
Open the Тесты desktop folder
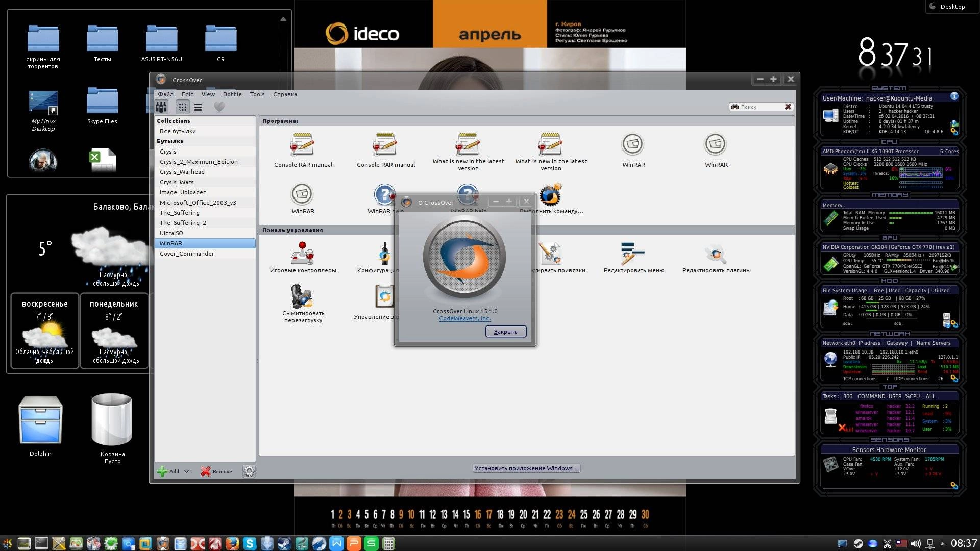click(x=102, y=43)
